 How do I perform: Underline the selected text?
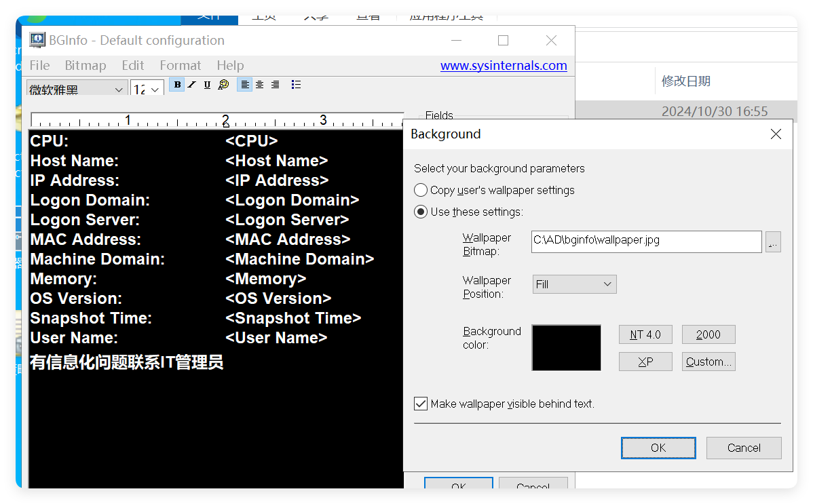click(x=208, y=84)
